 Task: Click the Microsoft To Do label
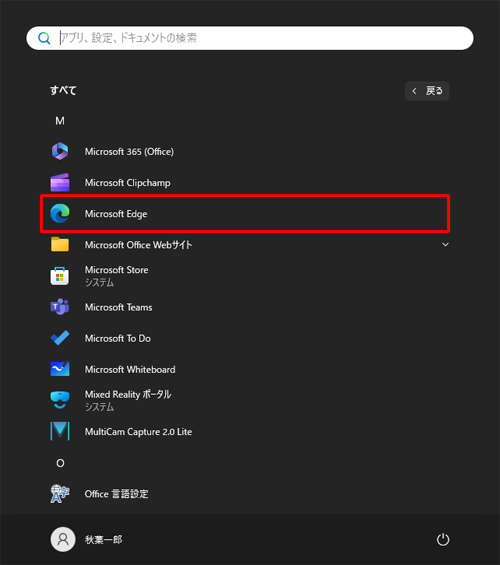click(x=118, y=338)
